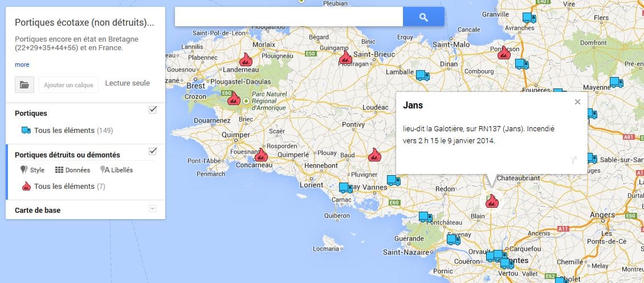Open the Données table view
This screenshot has width=644, height=283.
tap(72, 170)
